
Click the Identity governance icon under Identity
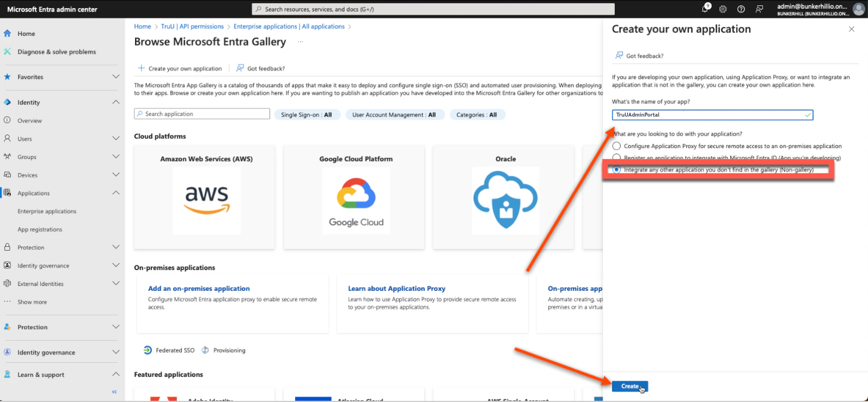(x=7, y=265)
